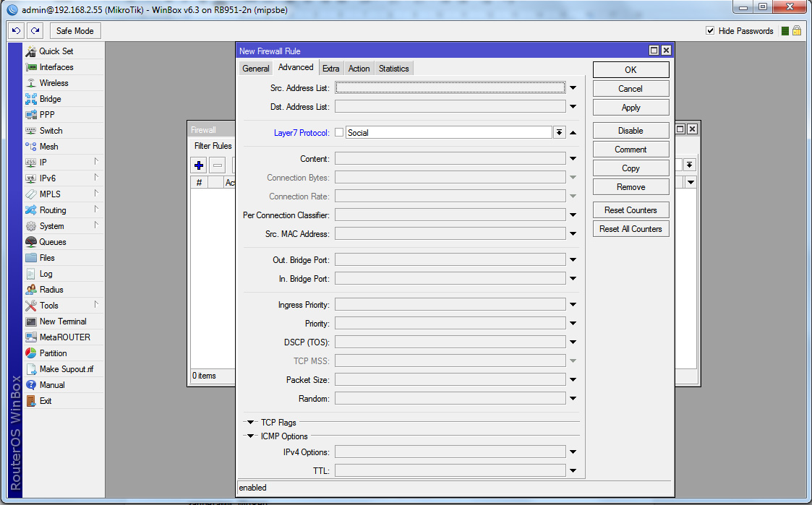Click Cancel button
The width and height of the screenshot is (812, 505).
[x=631, y=88]
